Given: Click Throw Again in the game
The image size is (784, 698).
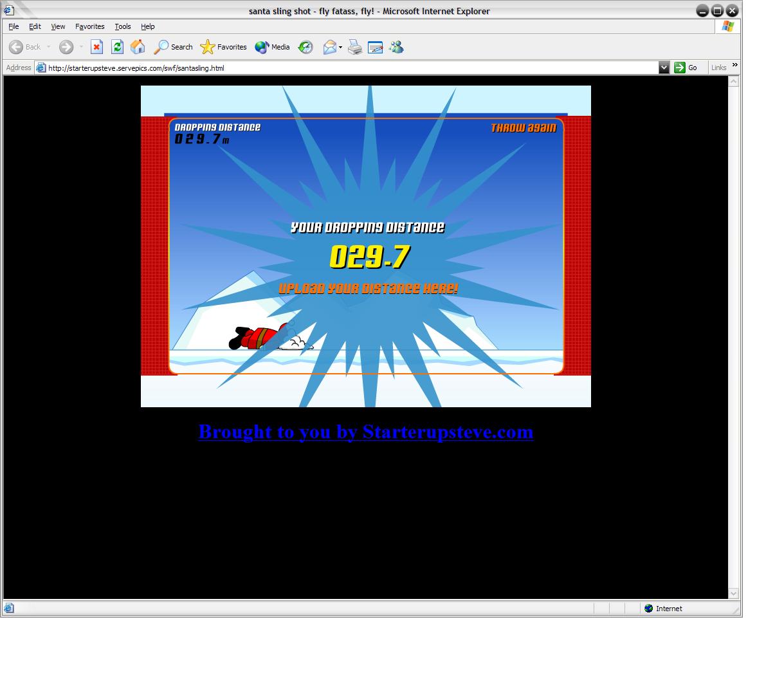Looking at the screenshot, I should [523, 128].
